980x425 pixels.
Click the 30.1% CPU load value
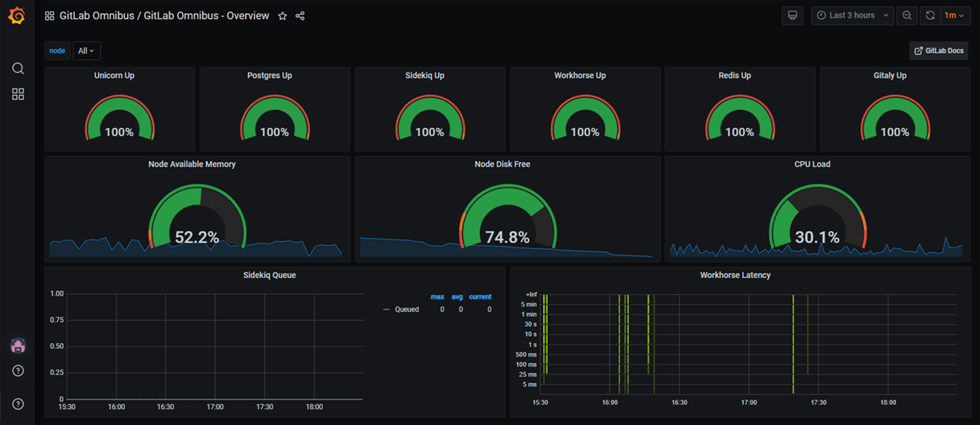click(817, 237)
